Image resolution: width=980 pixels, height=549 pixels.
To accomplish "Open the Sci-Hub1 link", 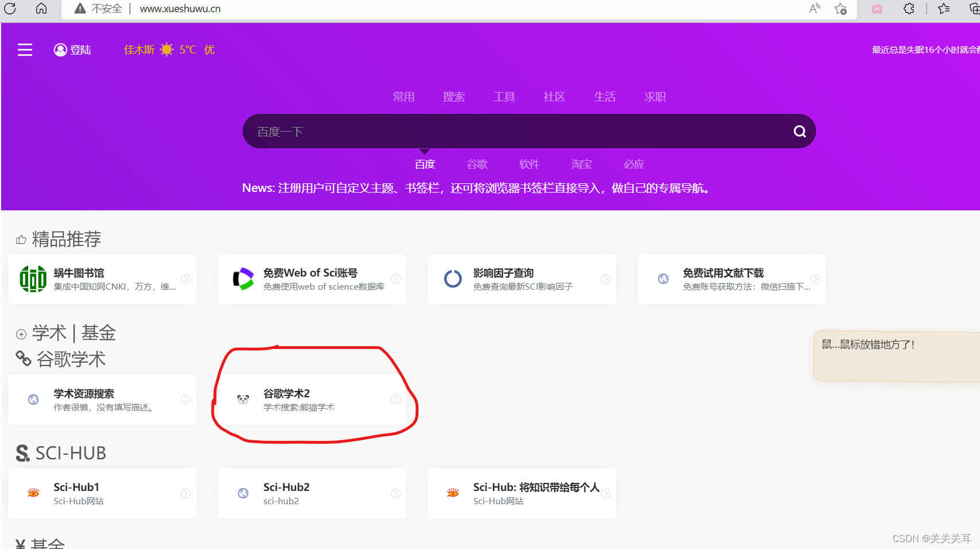I will click(x=76, y=487).
